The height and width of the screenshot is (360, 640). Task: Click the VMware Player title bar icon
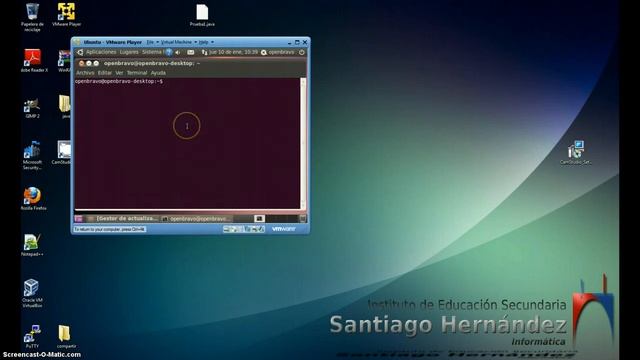click(x=77, y=42)
